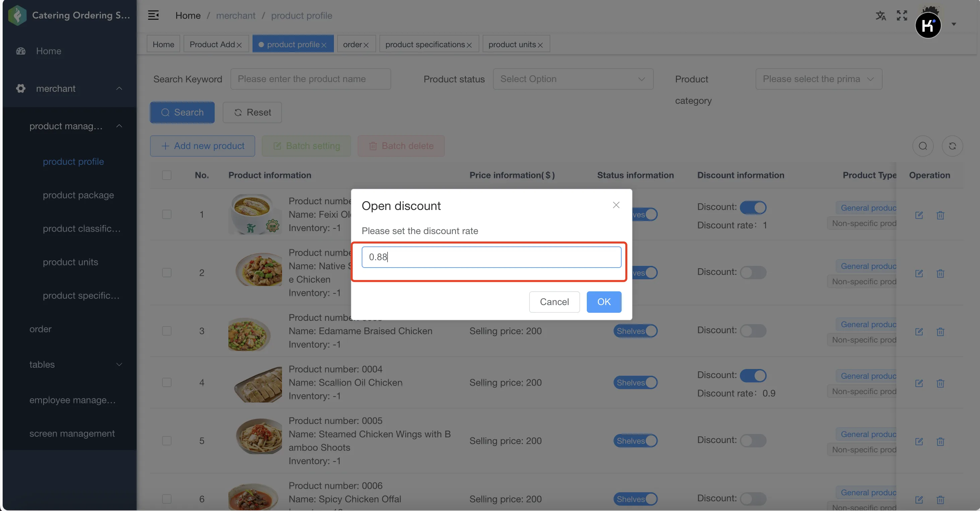Click the discount rate input field

[492, 257]
